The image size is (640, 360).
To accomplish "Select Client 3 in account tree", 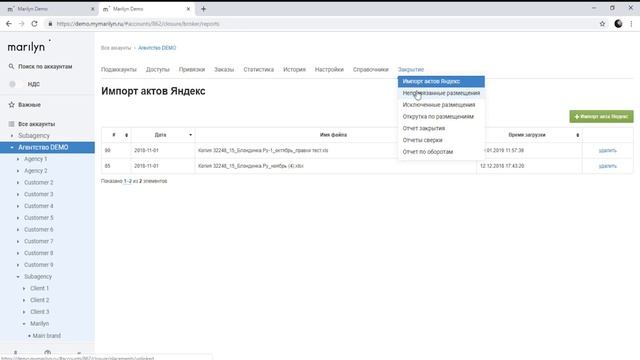I will [x=39, y=312].
